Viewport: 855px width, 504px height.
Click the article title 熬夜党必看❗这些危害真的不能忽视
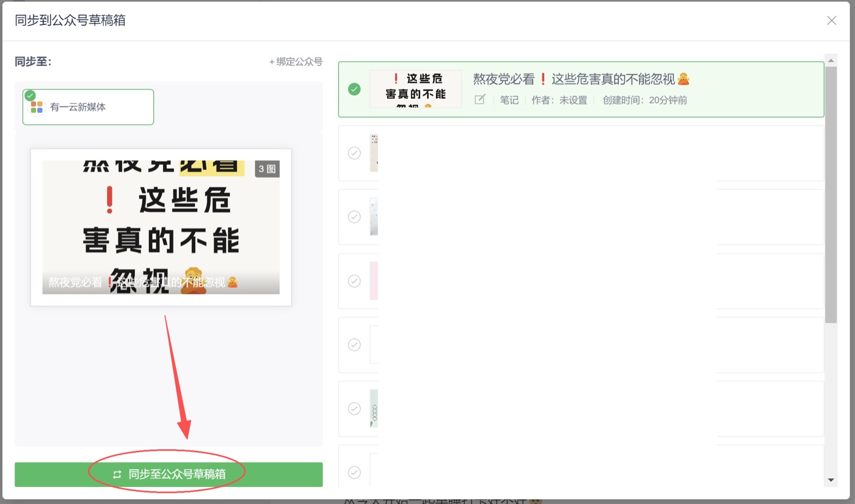click(x=581, y=79)
